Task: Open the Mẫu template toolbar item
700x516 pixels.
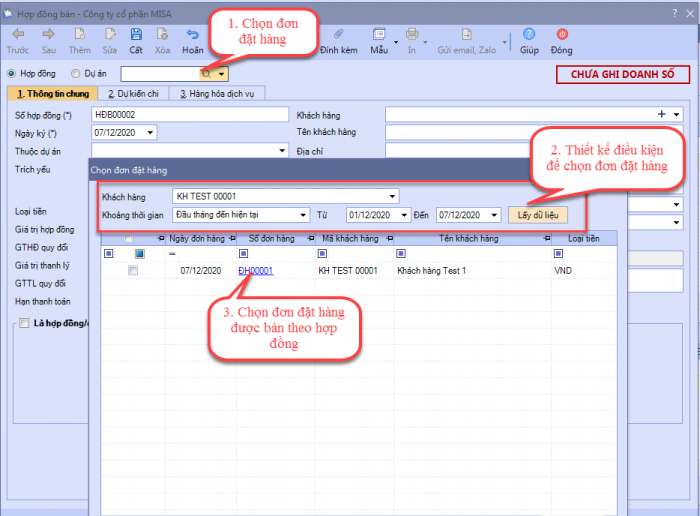Action: tap(379, 40)
